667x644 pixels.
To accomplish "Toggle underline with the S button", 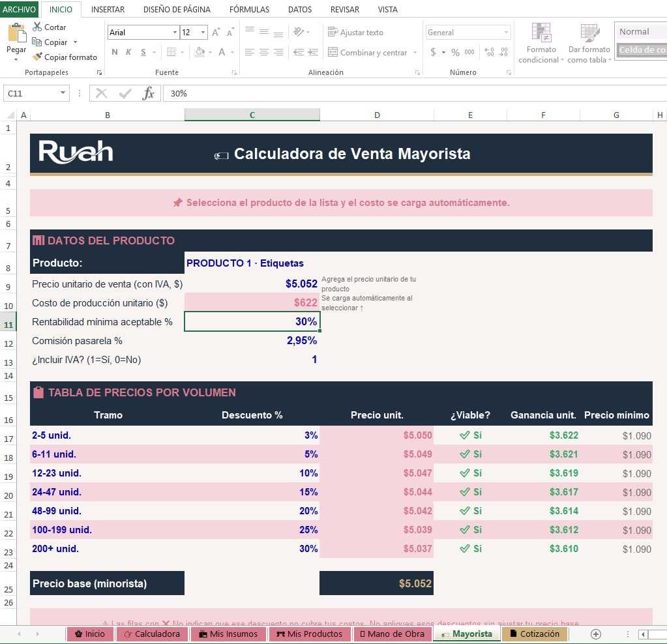I will click(x=143, y=52).
